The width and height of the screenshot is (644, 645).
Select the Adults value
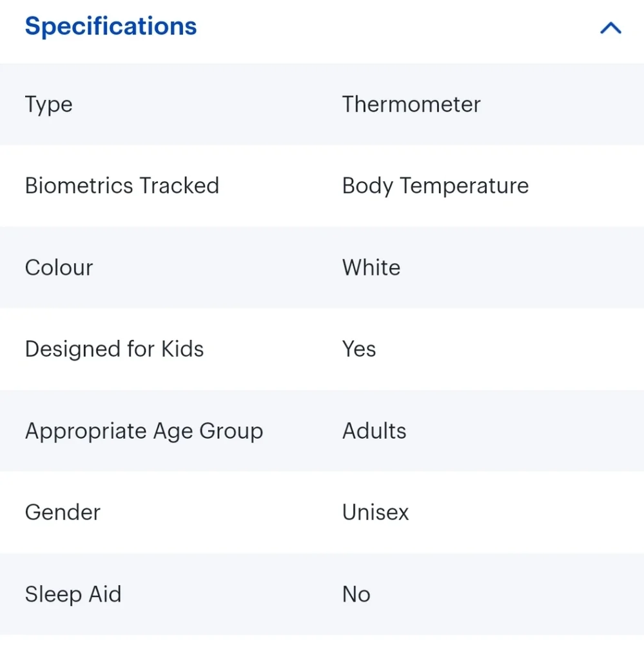tap(374, 431)
